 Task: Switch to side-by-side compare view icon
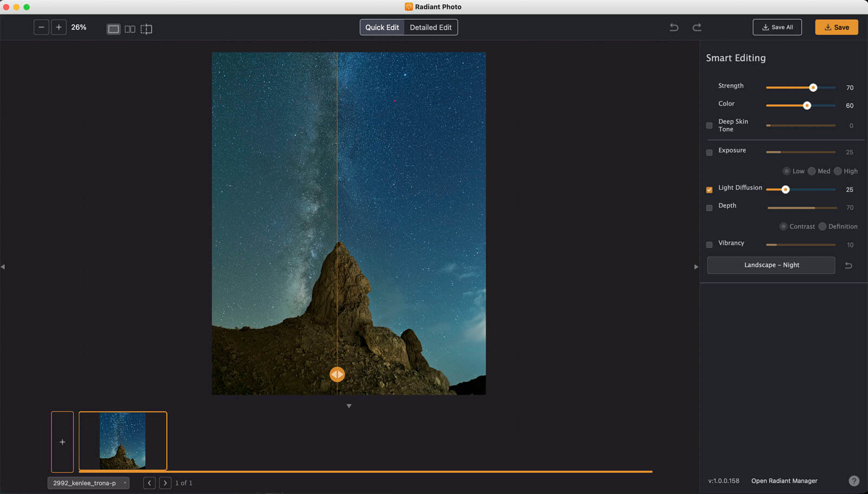[130, 29]
